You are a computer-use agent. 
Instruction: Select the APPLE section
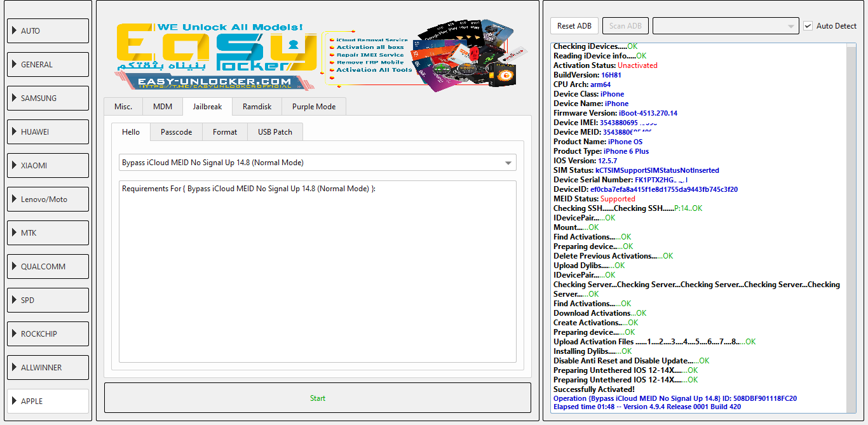48,401
